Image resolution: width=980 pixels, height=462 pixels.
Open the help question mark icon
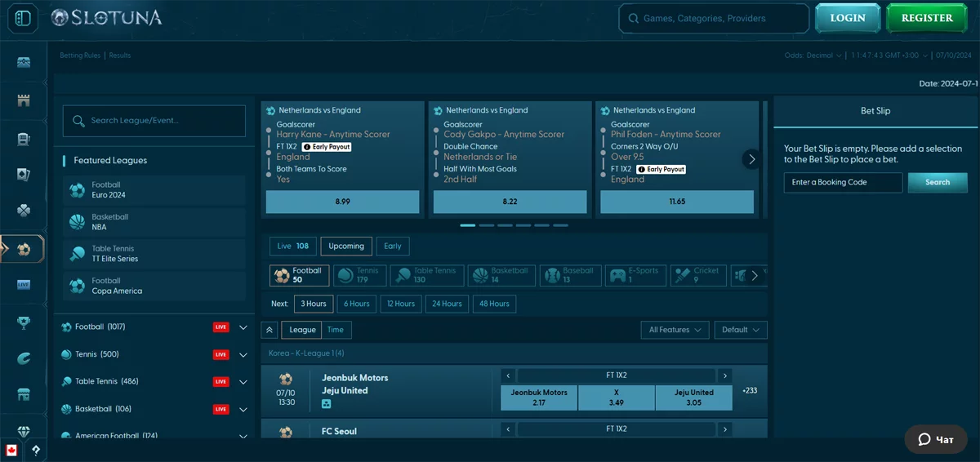(x=36, y=450)
